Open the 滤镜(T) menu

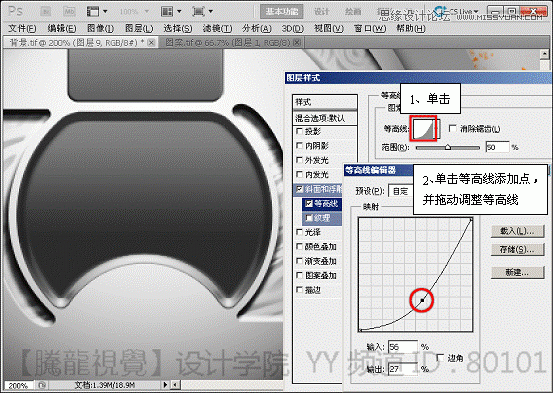[217, 29]
